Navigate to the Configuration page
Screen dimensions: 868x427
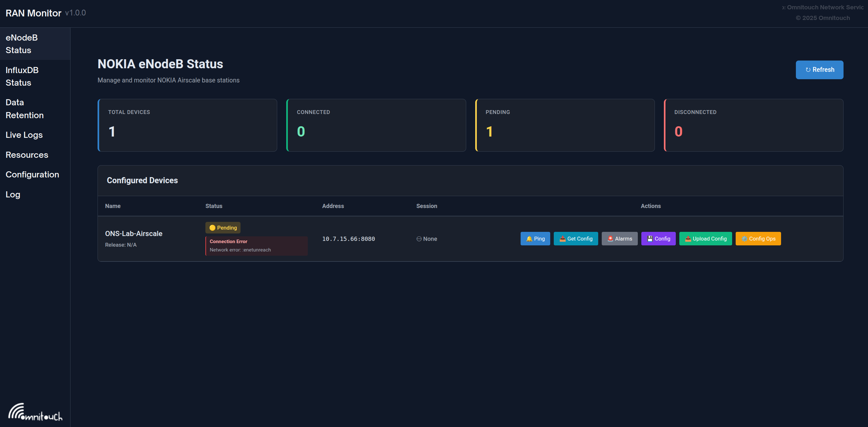pos(35,175)
